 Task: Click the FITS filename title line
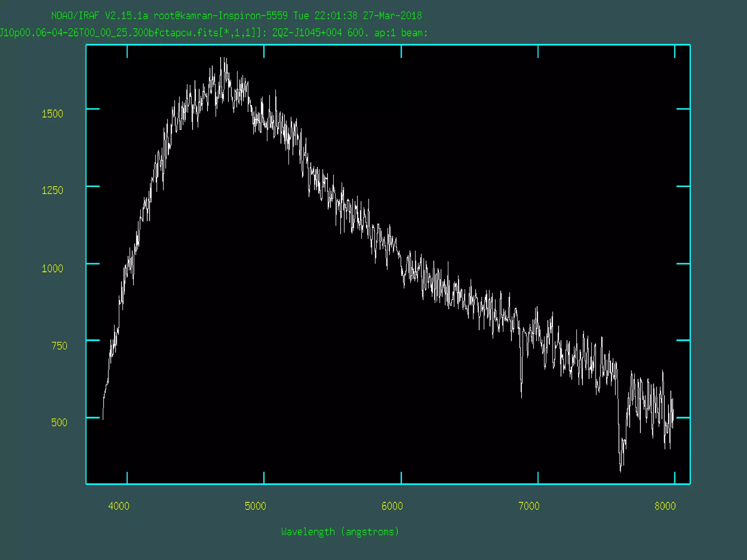pyautogui.click(x=213, y=33)
